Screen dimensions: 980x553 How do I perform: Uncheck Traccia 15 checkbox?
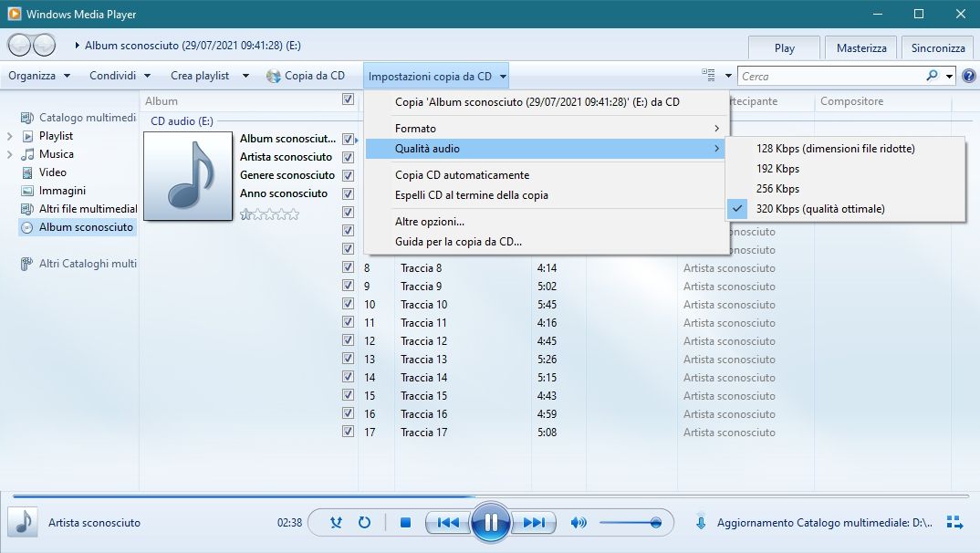tap(349, 394)
